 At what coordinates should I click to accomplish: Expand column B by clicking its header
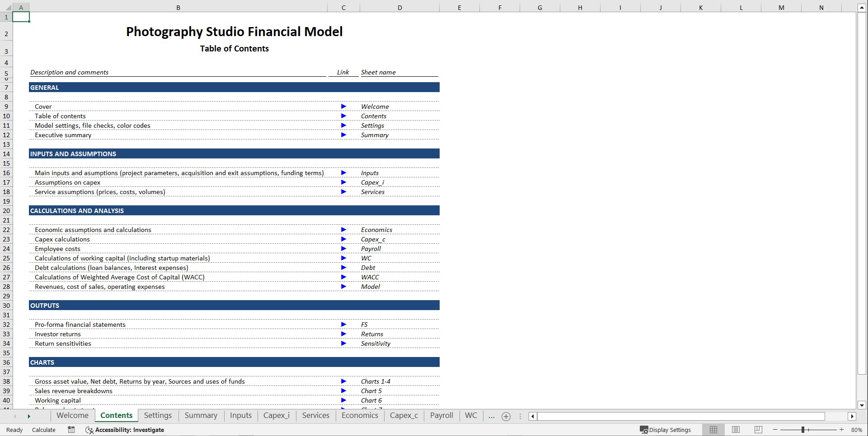point(178,7)
